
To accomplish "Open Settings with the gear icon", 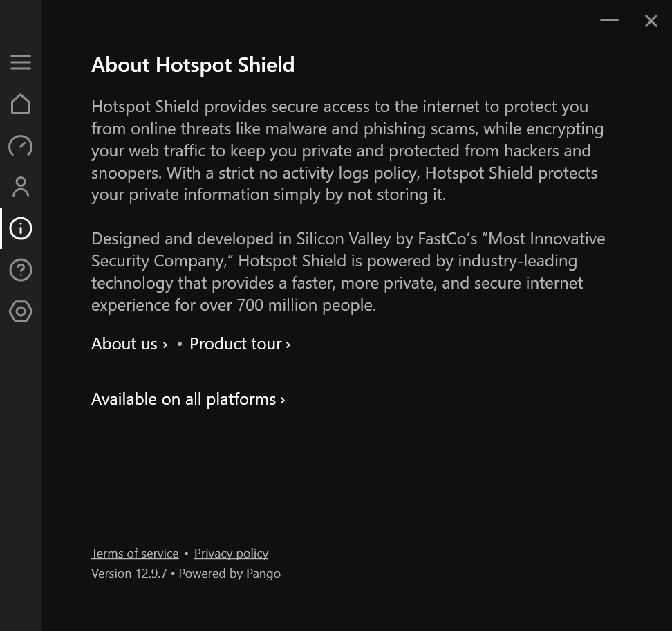I will pos(21,311).
